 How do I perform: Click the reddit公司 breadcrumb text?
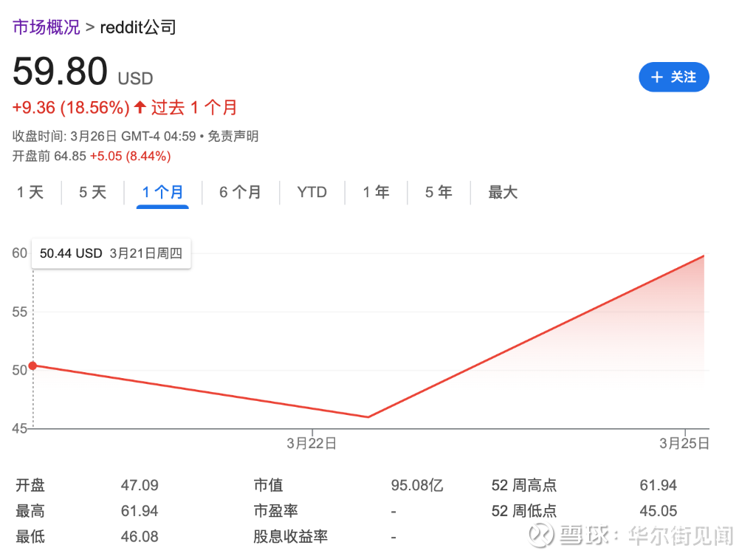[x=138, y=27]
